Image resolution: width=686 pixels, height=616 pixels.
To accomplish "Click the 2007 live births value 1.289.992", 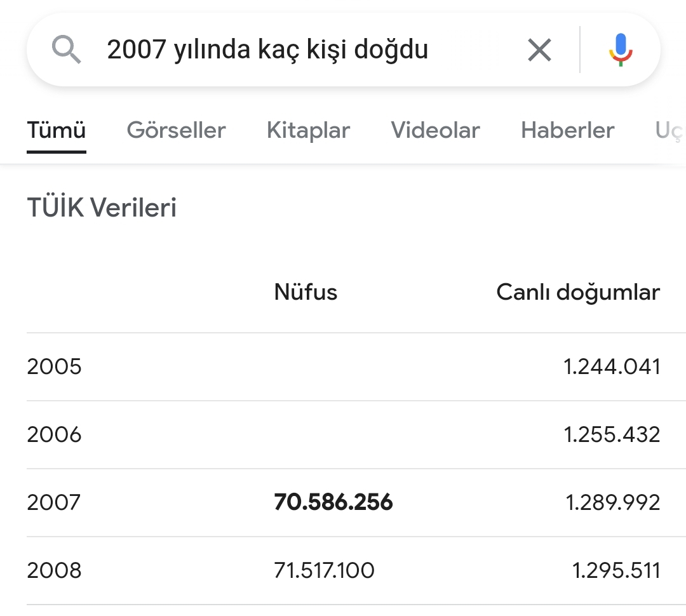I will click(x=613, y=502).
